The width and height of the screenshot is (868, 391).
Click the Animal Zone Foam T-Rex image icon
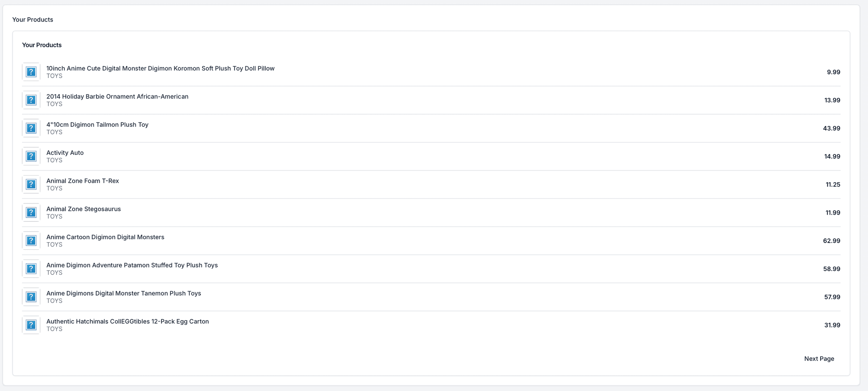tap(31, 184)
